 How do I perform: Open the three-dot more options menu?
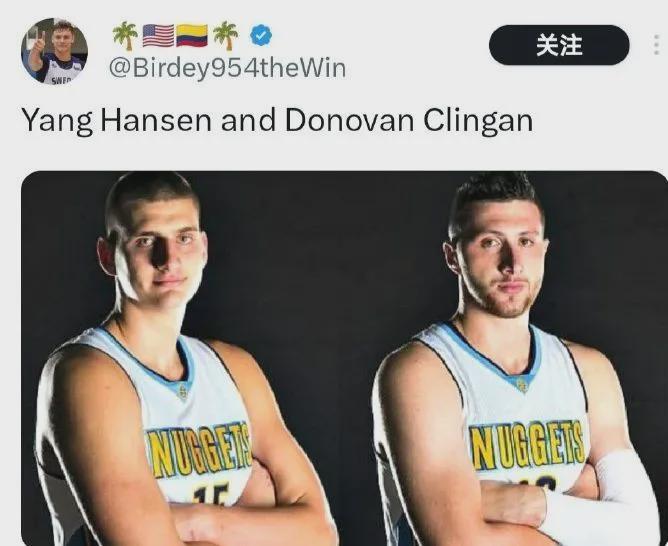coord(656,45)
